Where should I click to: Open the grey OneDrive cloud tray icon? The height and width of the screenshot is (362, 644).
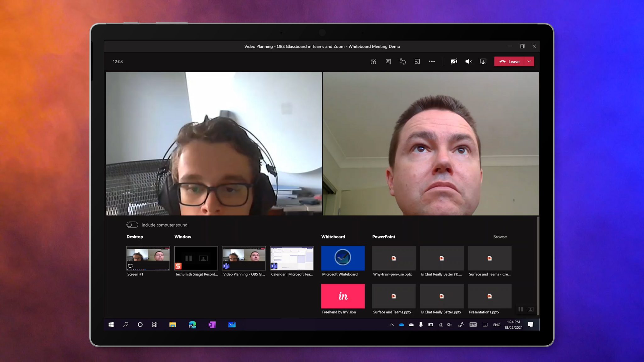pos(411,325)
